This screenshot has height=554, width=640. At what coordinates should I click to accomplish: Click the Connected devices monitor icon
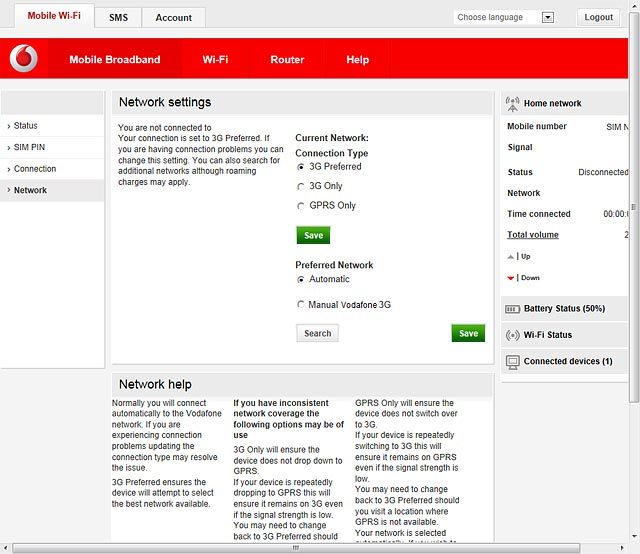[513, 362]
